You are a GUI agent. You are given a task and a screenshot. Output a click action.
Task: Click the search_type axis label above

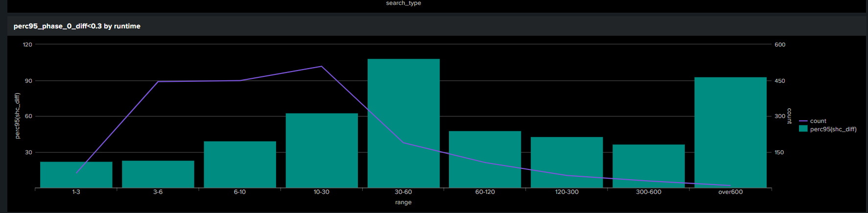click(403, 3)
